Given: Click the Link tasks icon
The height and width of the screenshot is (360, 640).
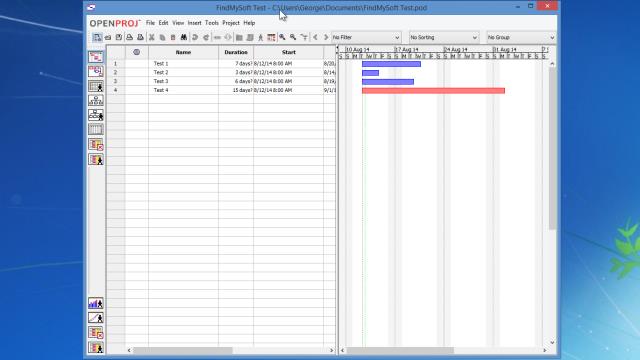Looking at the screenshot, I should (x=217, y=38).
